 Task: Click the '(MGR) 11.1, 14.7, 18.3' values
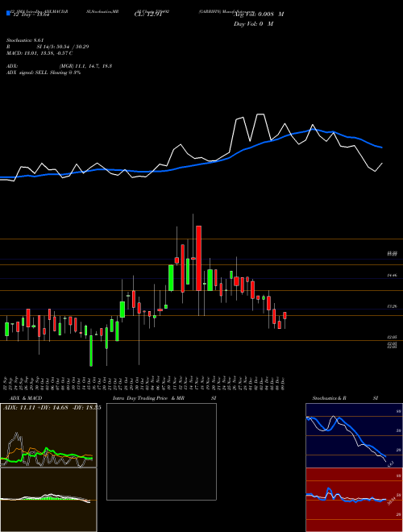tap(85, 66)
